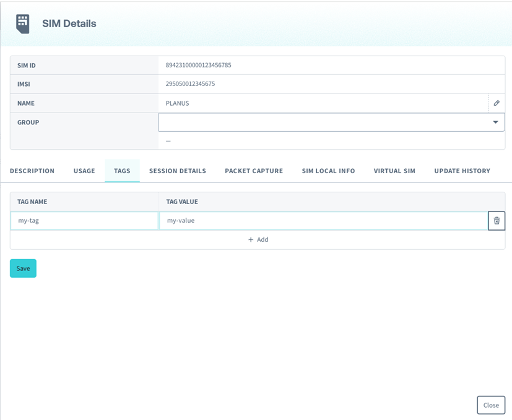512x420 pixels.
Task: Add a new tag row
Action: point(258,239)
